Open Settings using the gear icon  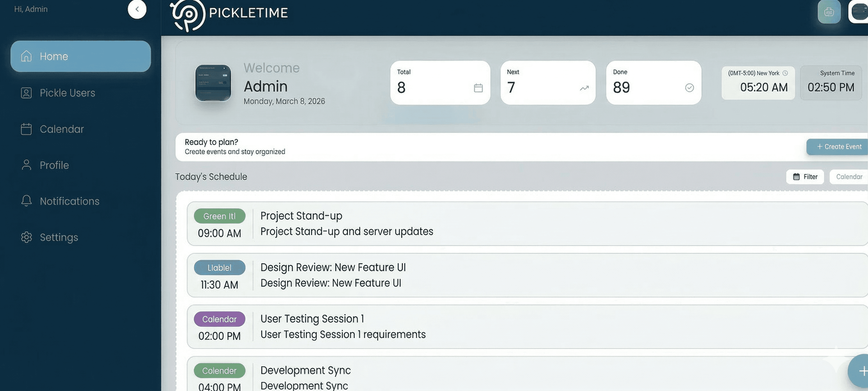[x=27, y=237]
